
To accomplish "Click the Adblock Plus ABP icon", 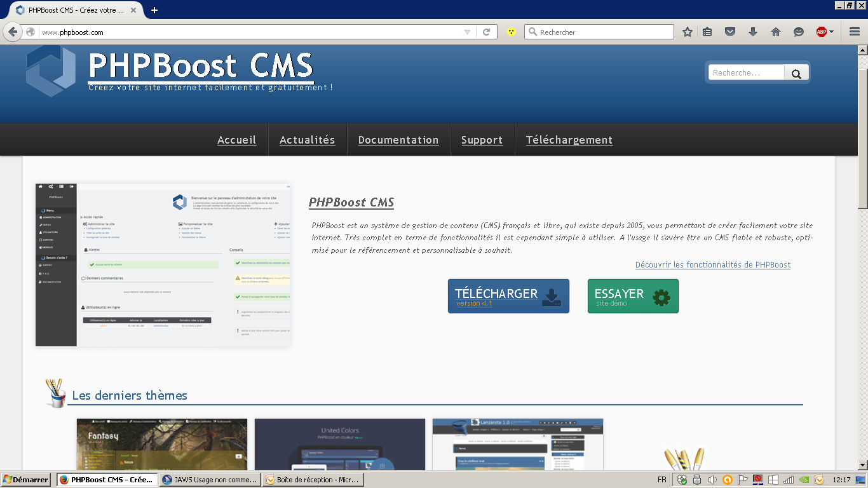I will pos(821,32).
